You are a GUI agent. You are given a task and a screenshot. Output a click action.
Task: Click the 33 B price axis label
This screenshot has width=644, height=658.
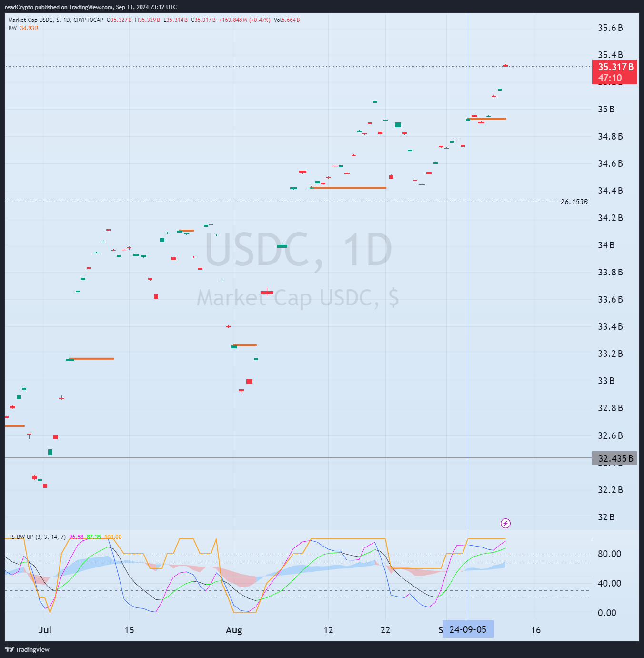(x=606, y=381)
